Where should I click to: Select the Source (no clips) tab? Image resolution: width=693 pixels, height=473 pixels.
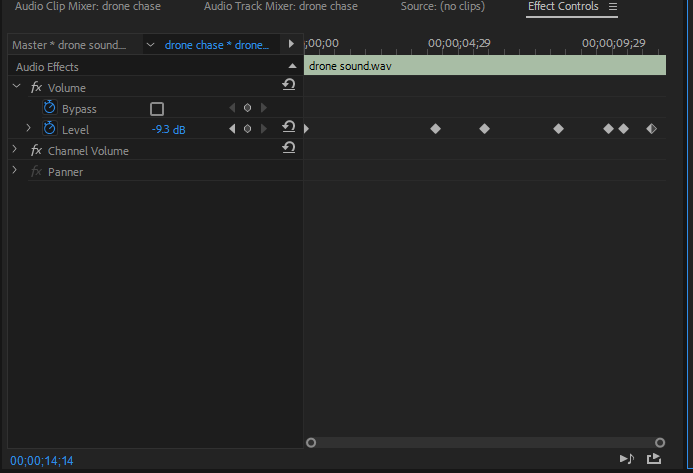tap(442, 6)
